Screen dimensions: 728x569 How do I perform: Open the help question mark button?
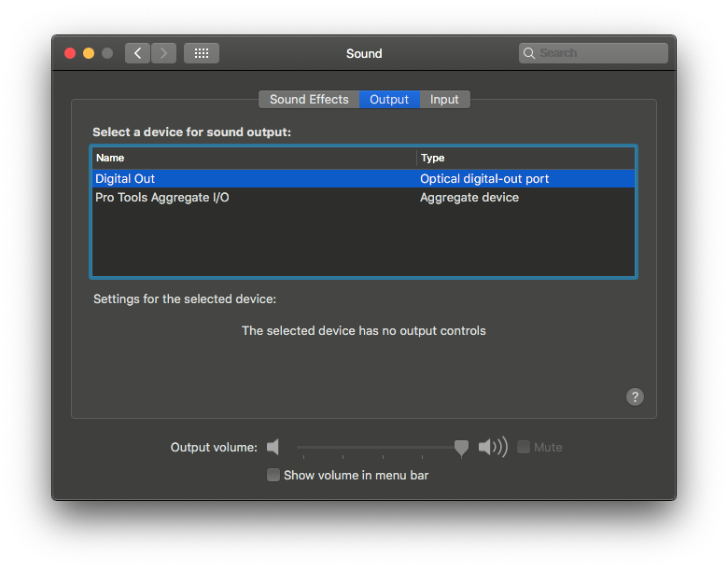(635, 396)
